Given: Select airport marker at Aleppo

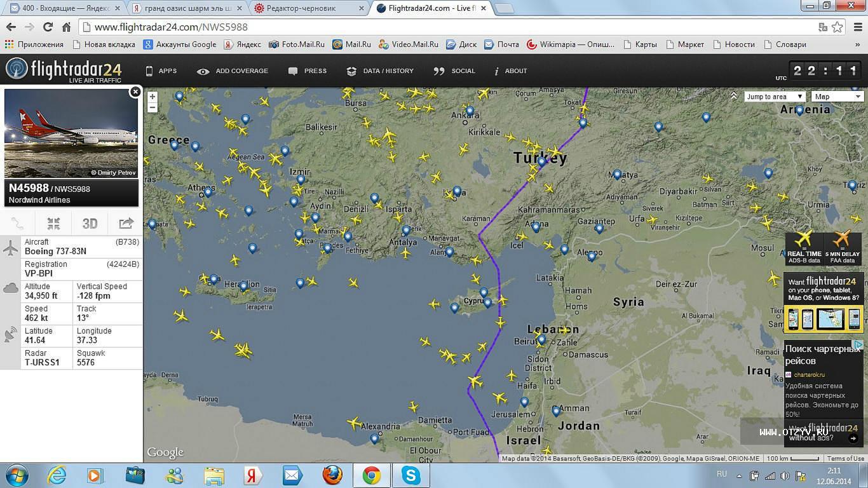Looking at the screenshot, I should coord(592,257).
